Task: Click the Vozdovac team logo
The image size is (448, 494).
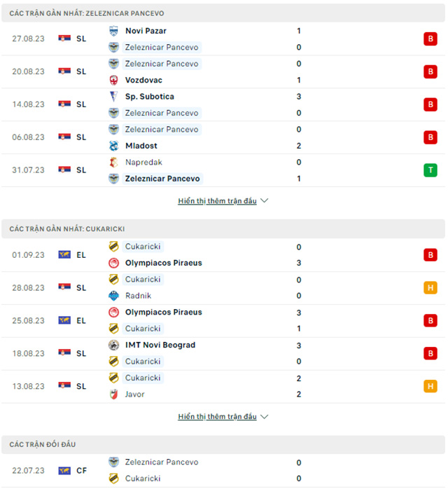Action: pos(113,80)
